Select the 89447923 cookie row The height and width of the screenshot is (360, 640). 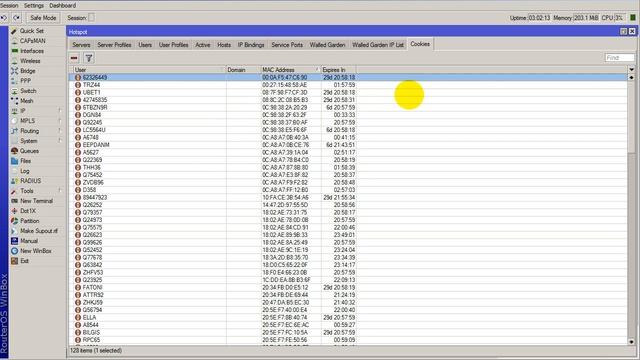coord(349,198)
